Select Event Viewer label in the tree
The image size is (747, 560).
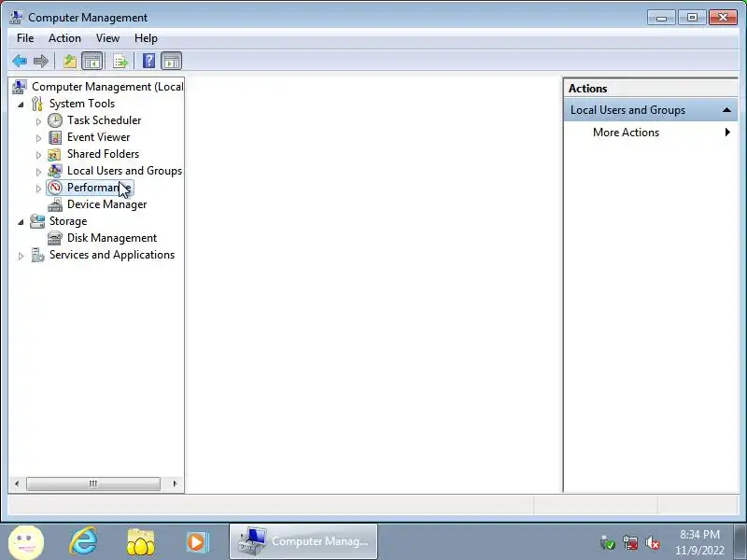(98, 137)
